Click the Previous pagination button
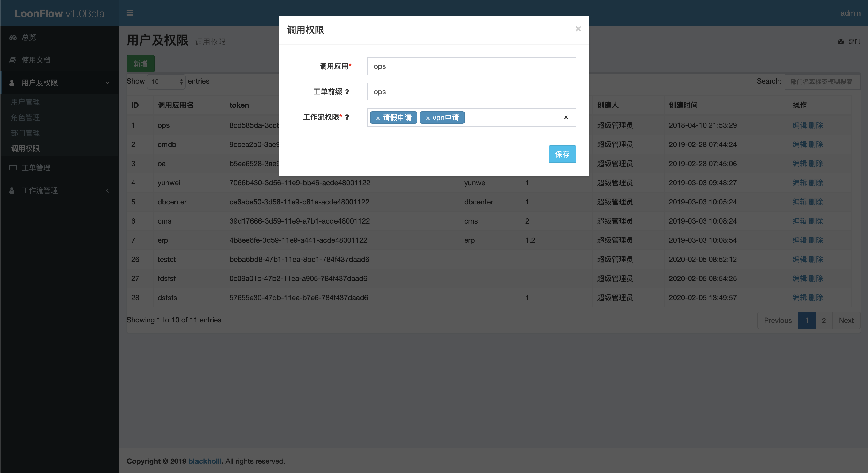The image size is (868, 473). [x=778, y=320]
